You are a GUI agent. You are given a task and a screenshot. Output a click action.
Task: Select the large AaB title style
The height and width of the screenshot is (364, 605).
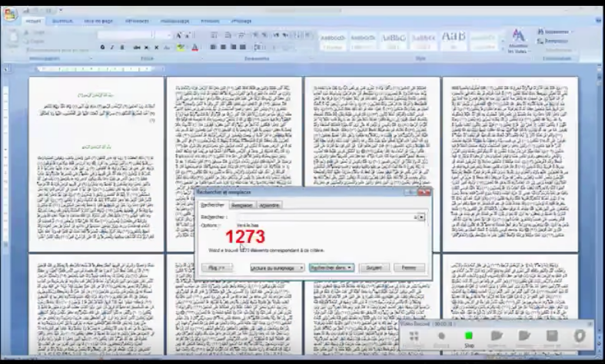click(x=454, y=41)
